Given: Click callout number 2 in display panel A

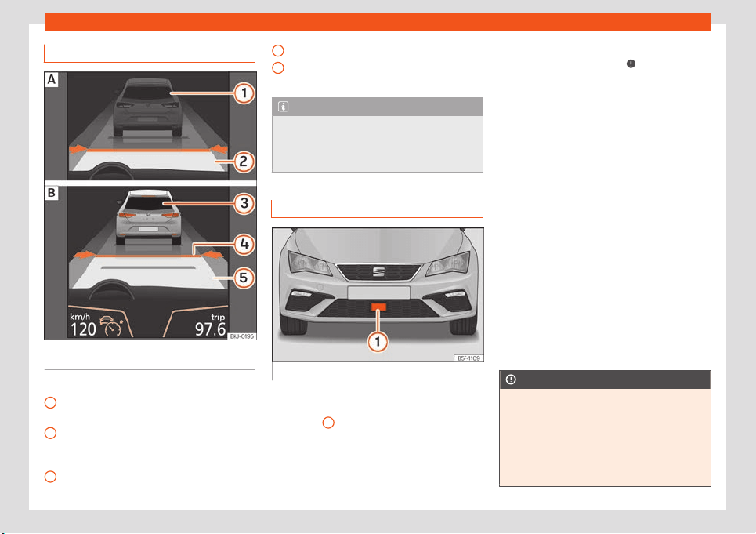Looking at the screenshot, I should [244, 161].
